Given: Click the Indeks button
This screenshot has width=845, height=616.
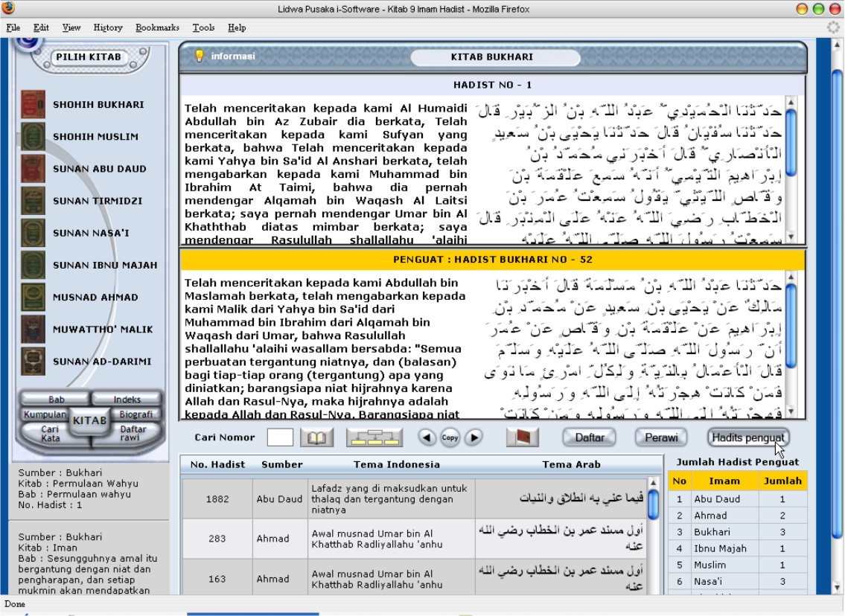Looking at the screenshot, I should [127, 399].
